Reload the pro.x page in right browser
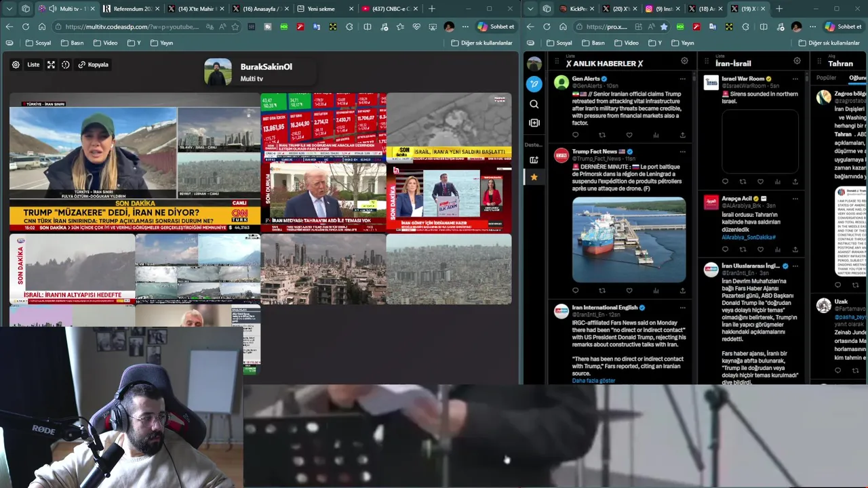The height and width of the screenshot is (488, 868). coord(547,26)
